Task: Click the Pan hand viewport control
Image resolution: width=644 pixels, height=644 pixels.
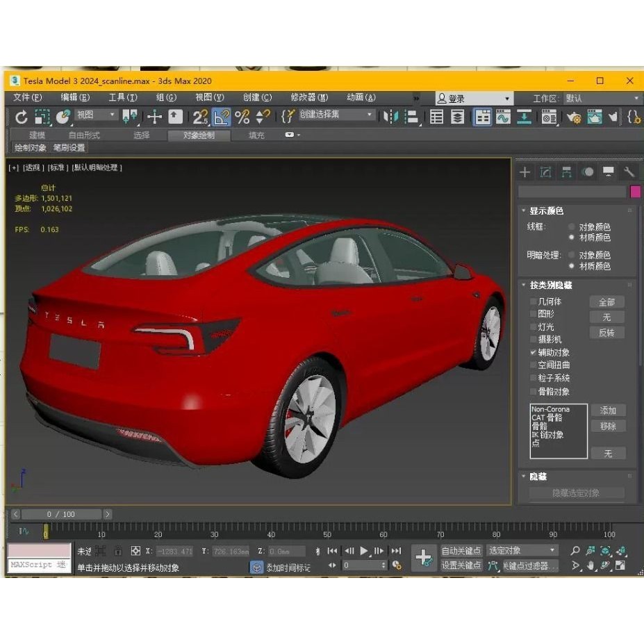Action: pos(591,565)
